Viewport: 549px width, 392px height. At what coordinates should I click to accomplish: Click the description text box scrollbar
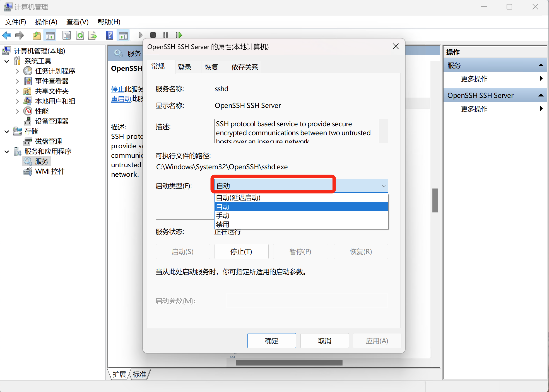(383, 131)
